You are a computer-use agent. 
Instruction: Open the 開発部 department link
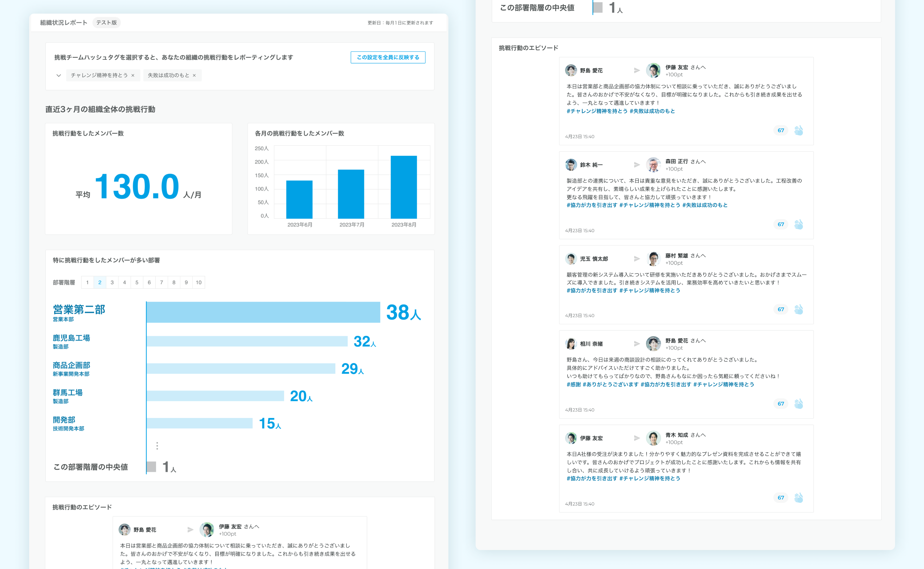(x=64, y=420)
